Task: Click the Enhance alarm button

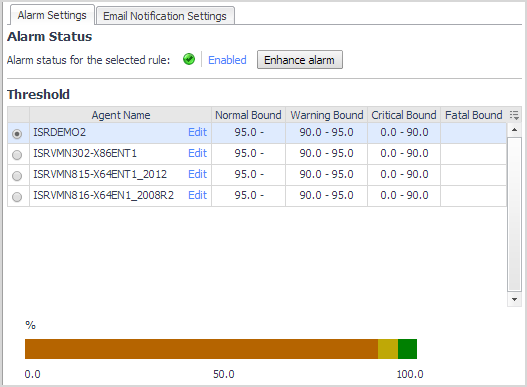Action: pos(300,60)
